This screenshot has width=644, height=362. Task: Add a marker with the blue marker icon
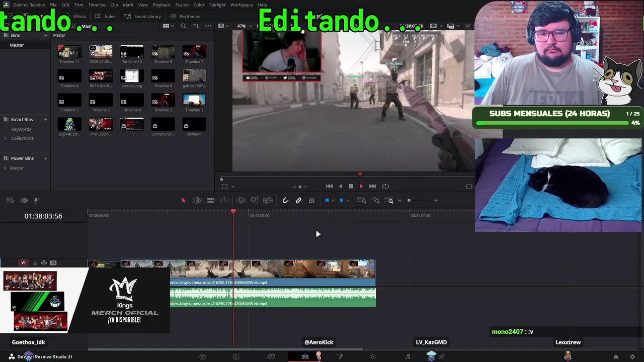click(341, 201)
